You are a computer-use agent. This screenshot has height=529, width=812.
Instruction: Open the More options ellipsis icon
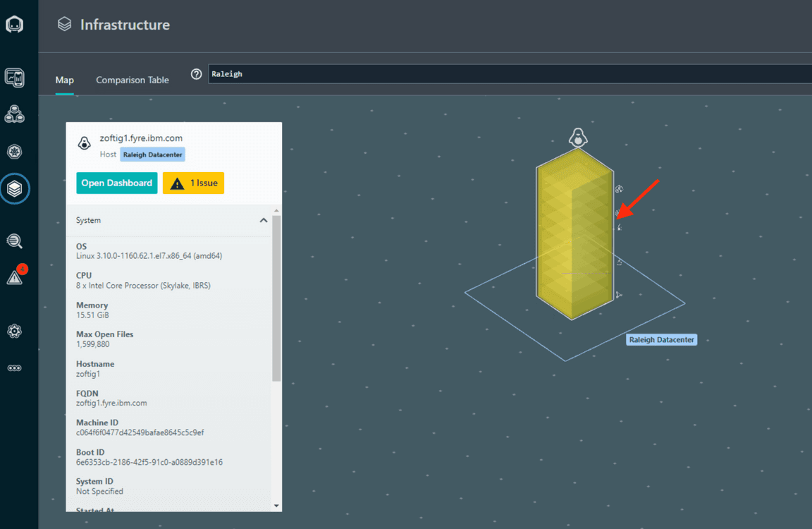point(14,368)
